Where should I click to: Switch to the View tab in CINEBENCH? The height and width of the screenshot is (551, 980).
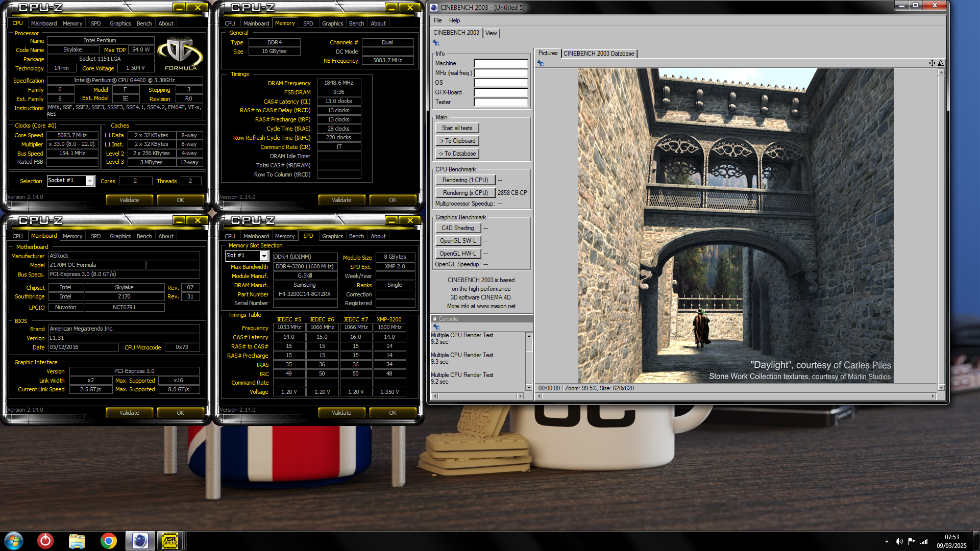pyautogui.click(x=491, y=33)
